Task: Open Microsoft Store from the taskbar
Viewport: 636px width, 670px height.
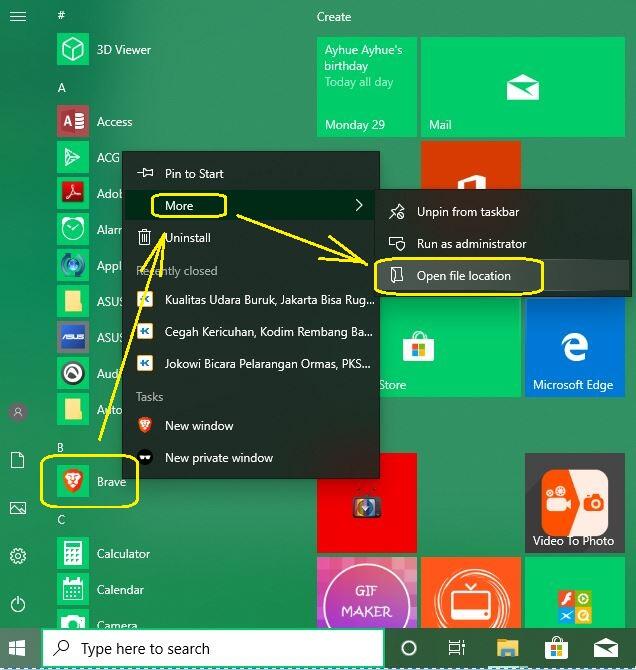Action: (x=556, y=648)
